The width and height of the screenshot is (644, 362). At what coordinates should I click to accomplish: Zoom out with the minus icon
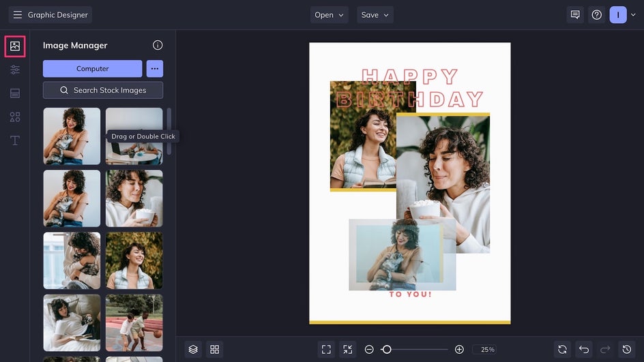coord(369,349)
